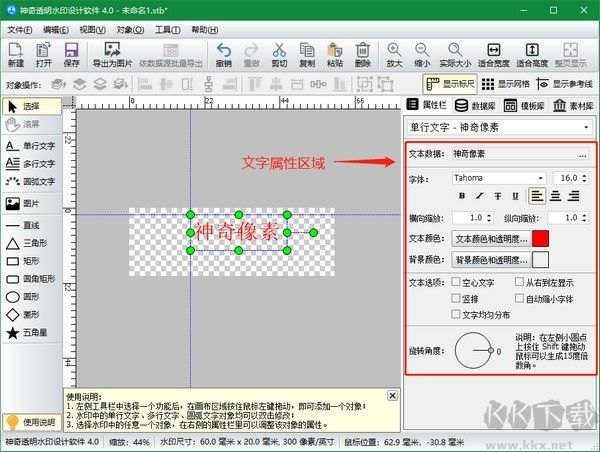Toggle 显示参考线 show guide lines
This screenshot has width=600, height=452.
click(564, 84)
